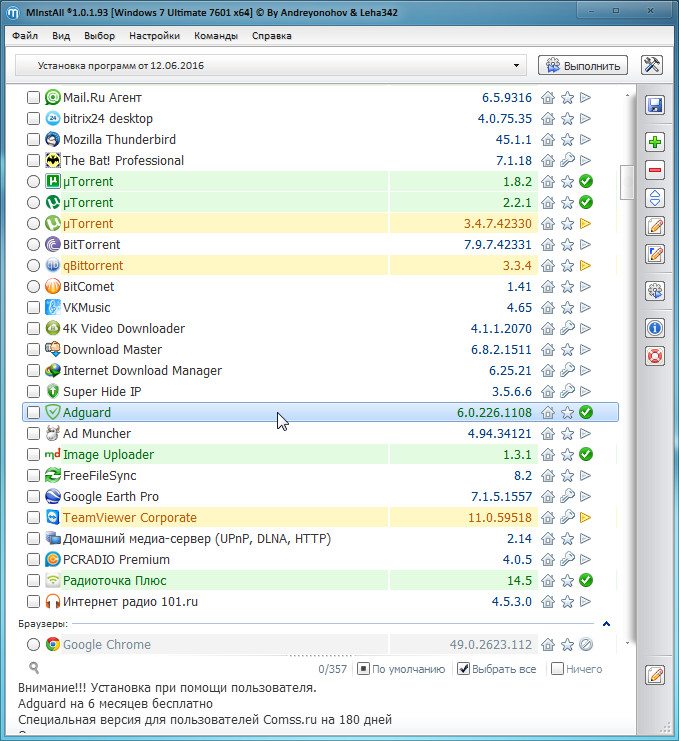The height and width of the screenshot is (741, 679).
Task: Check the Mail.Ru Агент checkbox
Action: [x=33, y=97]
